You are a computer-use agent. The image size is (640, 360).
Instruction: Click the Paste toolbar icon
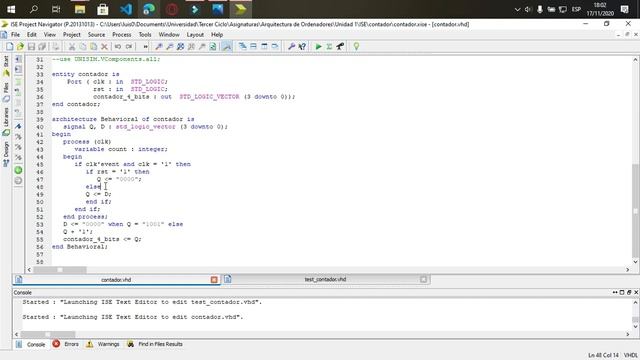click(93, 47)
